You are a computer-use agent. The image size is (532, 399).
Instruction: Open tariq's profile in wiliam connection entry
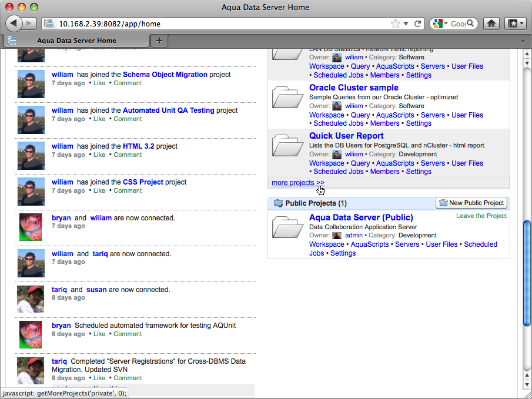[x=100, y=254]
